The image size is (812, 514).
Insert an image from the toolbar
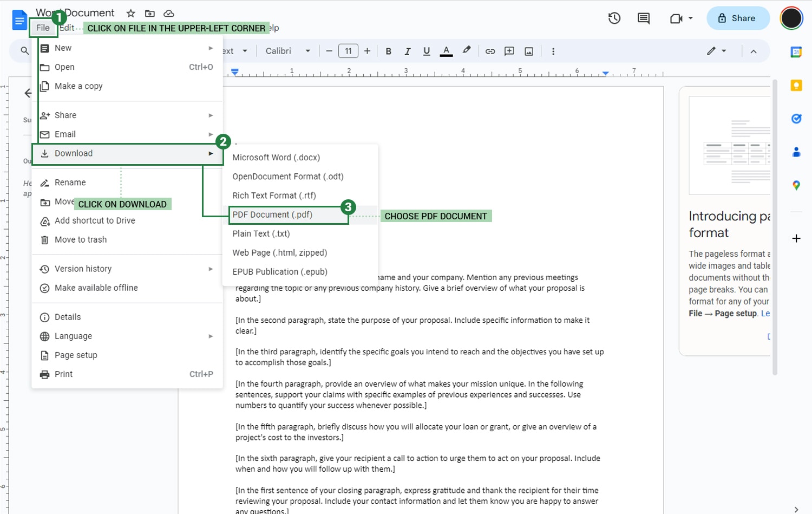click(528, 51)
